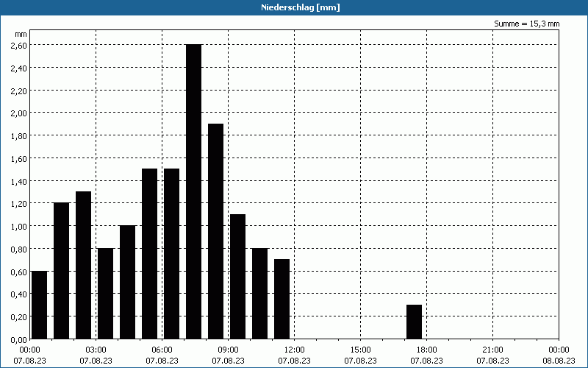
Task: Click the bar reaching 0,70 mm before 12:00
Action: (282, 300)
